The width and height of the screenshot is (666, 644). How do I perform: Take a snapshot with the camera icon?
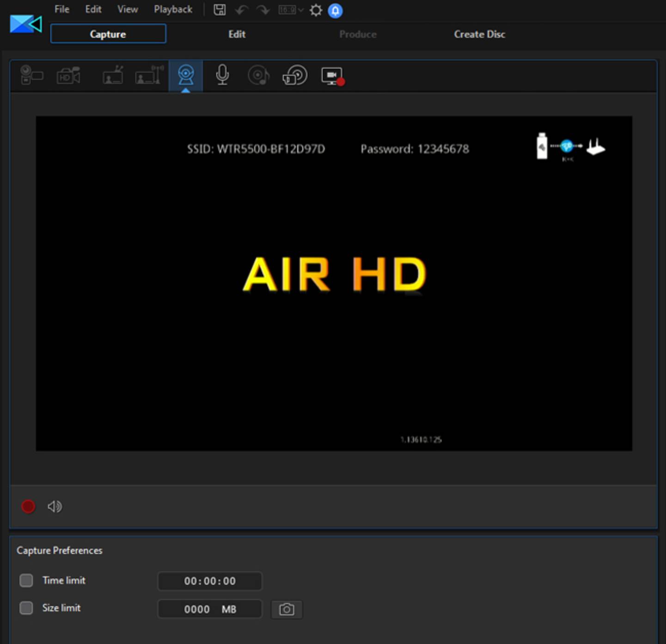coord(287,609)
